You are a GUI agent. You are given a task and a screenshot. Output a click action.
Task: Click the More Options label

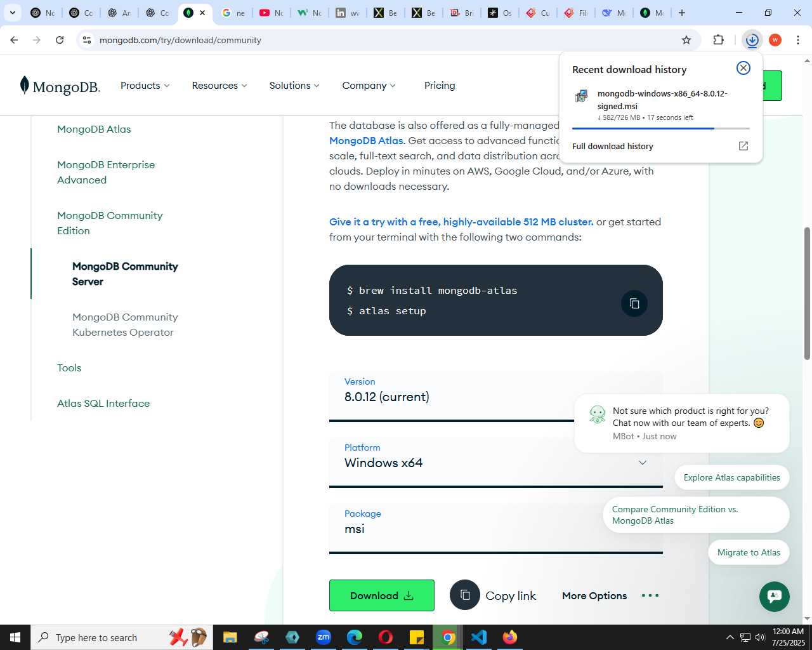(594, 595)
